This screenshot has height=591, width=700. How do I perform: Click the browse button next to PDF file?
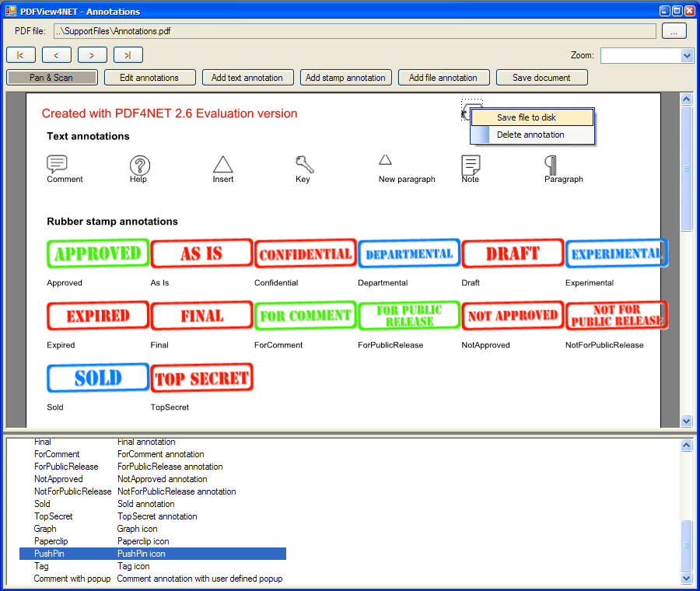tap(674, 31)
